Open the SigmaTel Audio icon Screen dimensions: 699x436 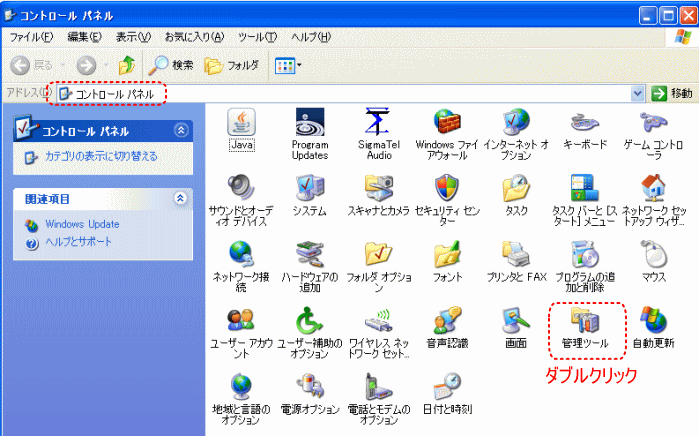[x=378, y=124]
